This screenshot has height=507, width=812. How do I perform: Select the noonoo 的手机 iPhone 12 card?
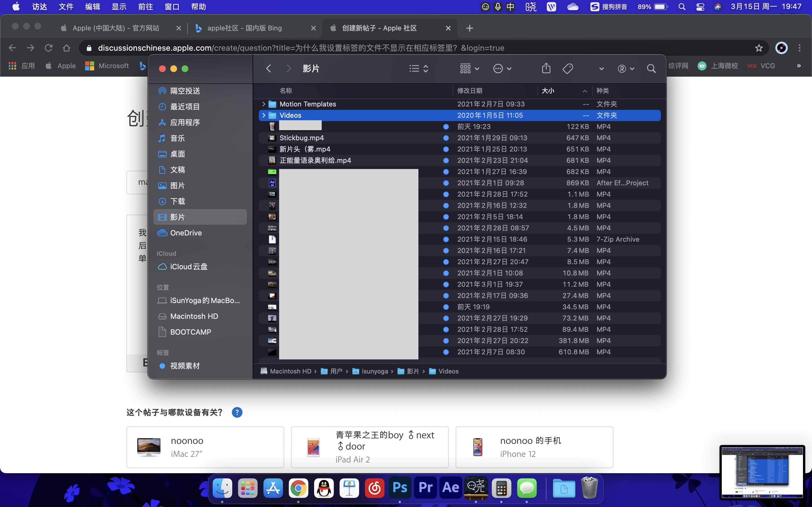(534, 447)
